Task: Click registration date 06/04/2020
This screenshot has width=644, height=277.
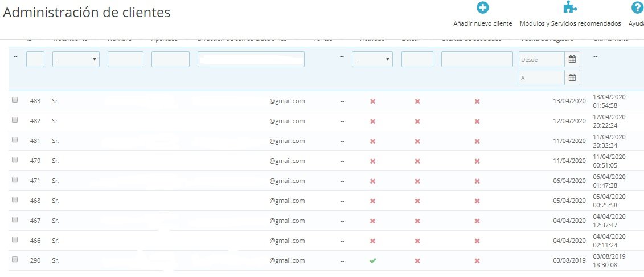Action: tap(569, 181)
